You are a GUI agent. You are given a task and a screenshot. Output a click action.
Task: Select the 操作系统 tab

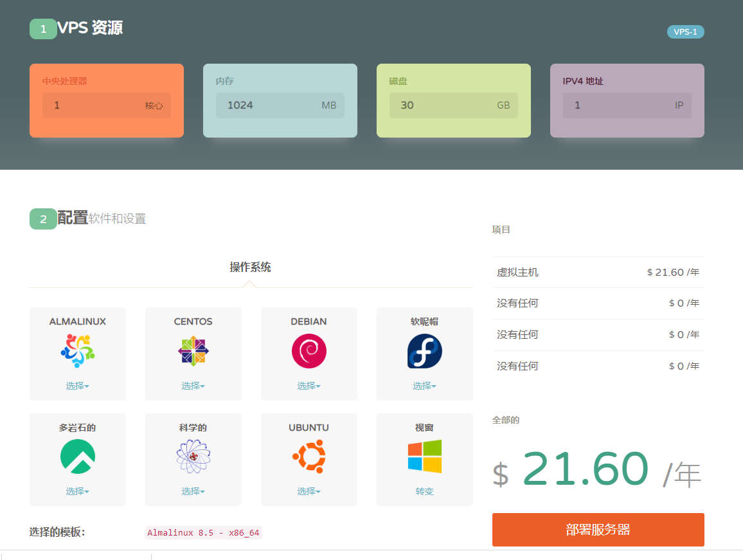click(x=250, y=267)
